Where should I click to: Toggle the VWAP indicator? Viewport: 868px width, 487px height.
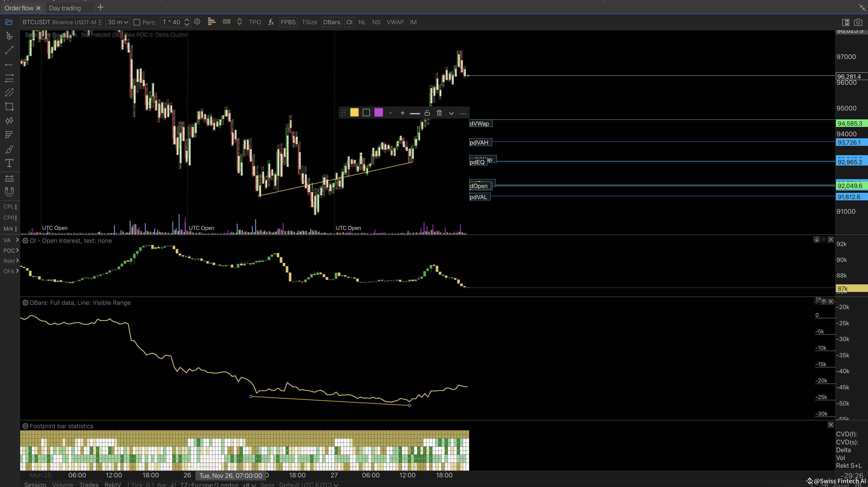tap(395, 22)
